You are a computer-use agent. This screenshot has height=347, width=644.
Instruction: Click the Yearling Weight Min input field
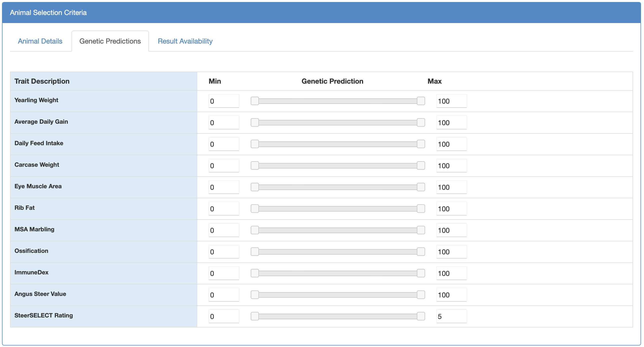(x=224, y=101)
